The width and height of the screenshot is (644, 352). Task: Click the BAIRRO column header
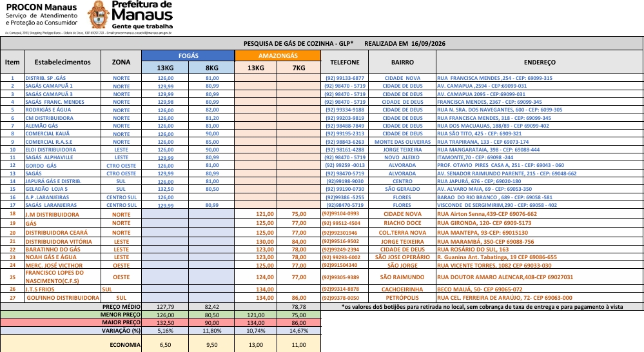402,62
